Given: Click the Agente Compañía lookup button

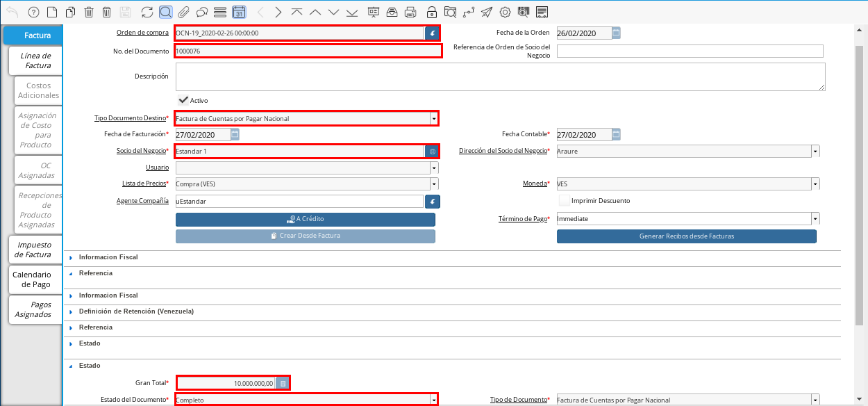Looking at the screenshot, I should pos(432,202).
